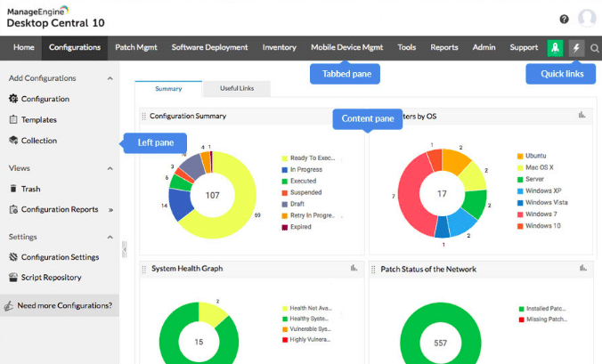
Task: Click chart-type icon on System Health Graph
Action: [x=354, y=268]
